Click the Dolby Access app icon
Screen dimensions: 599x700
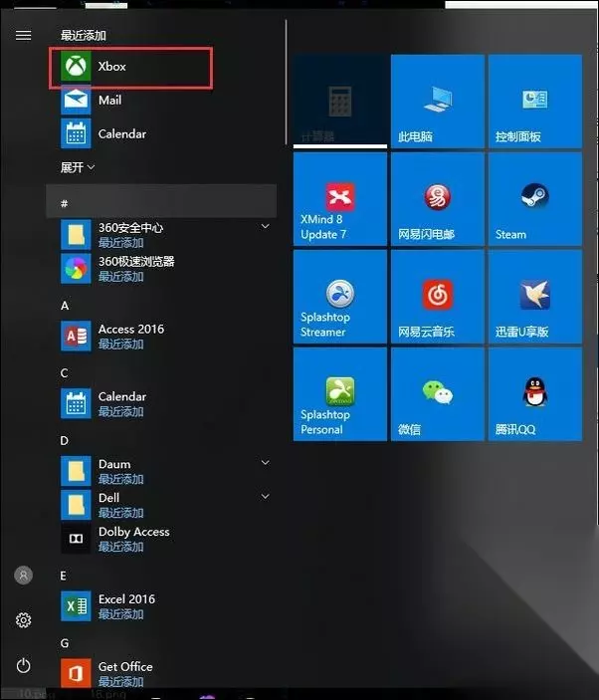[76, 539]
